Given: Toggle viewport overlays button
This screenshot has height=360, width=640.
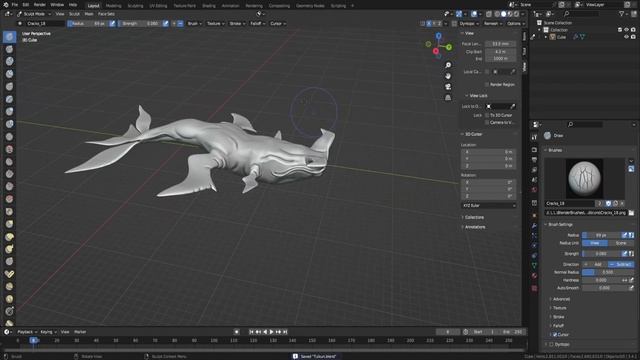Looking at the screenshot, I should click(474, 14).
